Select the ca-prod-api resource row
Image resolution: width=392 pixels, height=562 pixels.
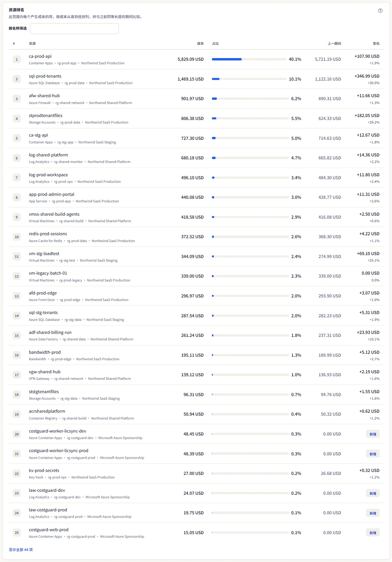(196, 59)
